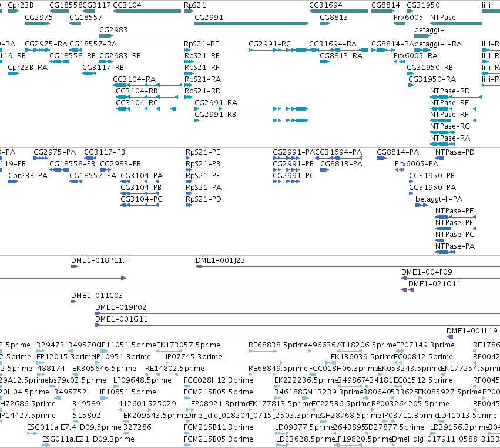Select transcript CG2991-RA
This screenshot has width=500, height=448.
[251, 109]
